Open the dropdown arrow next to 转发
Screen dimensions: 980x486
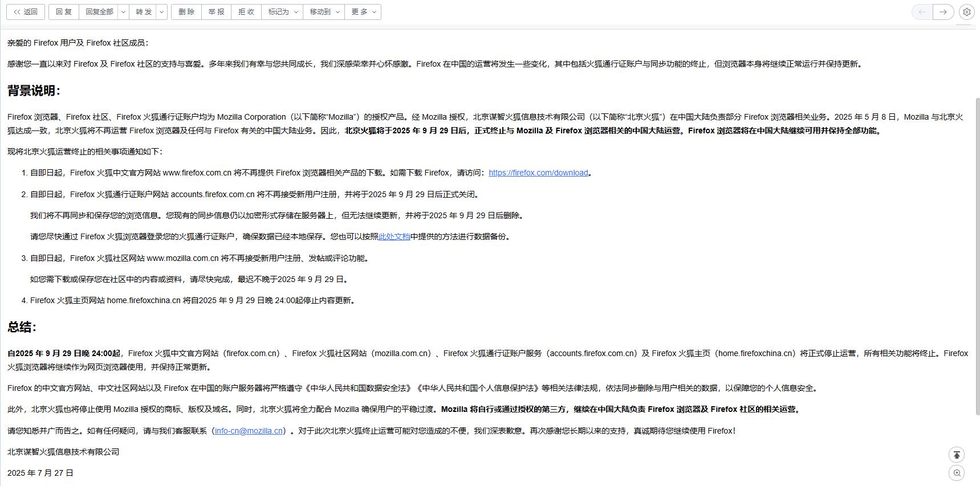(162, 12)
